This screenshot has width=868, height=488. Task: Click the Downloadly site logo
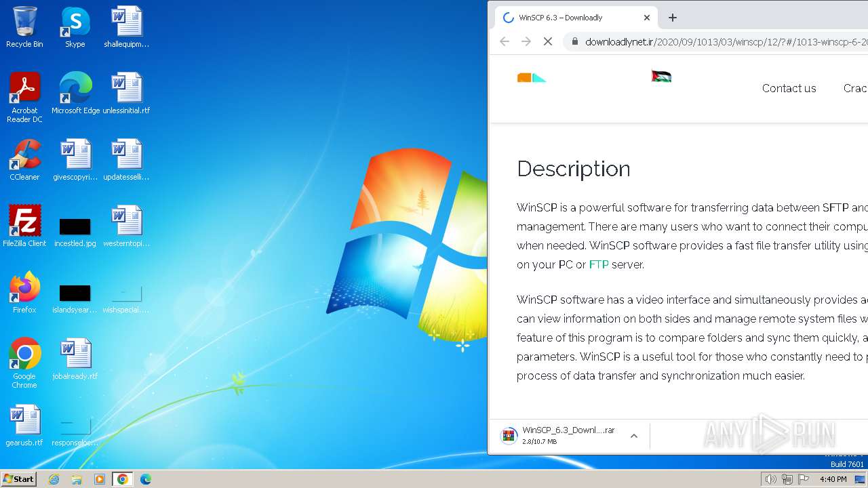(x=532, y=78)
